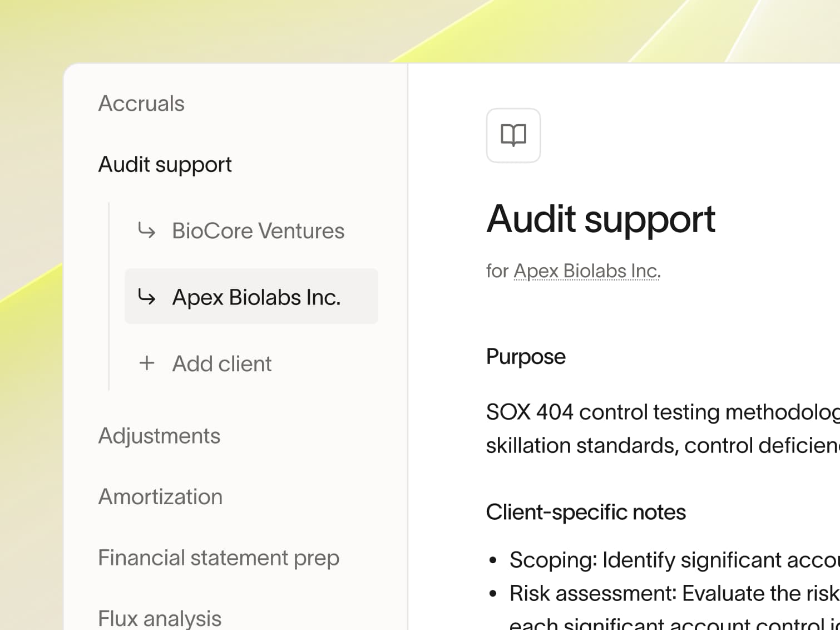The height and width of the screenshot is (630, 840).
Task: Open the Amortization sidebar item
Action: click(160, 496)
